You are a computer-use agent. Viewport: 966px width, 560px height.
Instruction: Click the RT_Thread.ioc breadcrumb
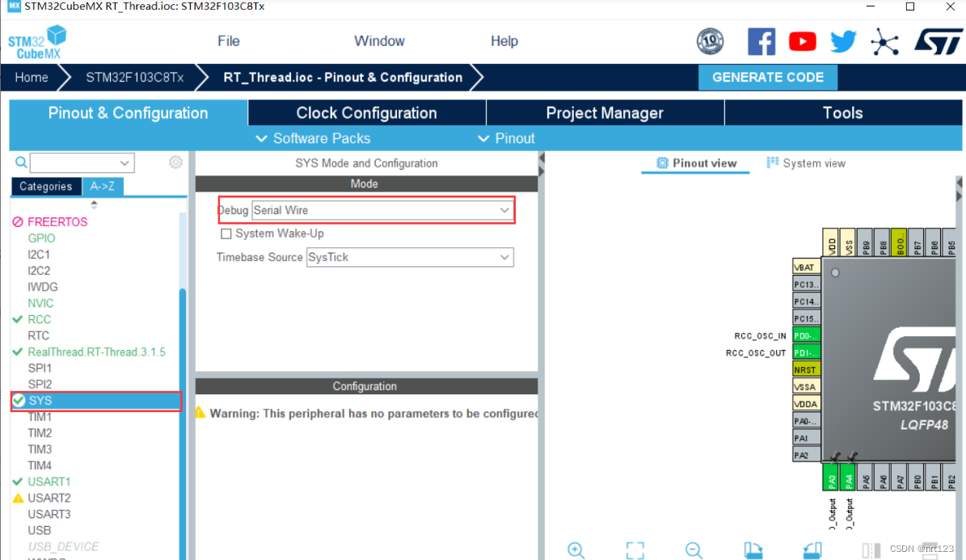(343, 78)
